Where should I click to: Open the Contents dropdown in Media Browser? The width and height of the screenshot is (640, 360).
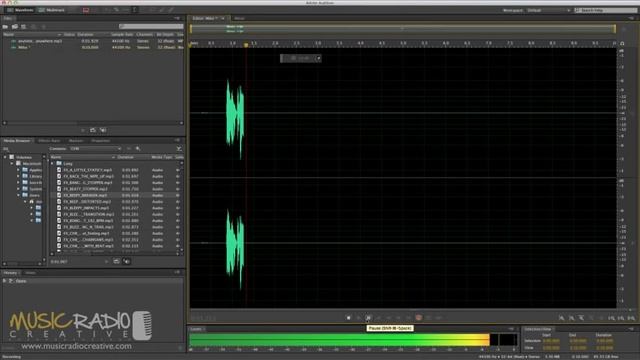tap(95, 149)
